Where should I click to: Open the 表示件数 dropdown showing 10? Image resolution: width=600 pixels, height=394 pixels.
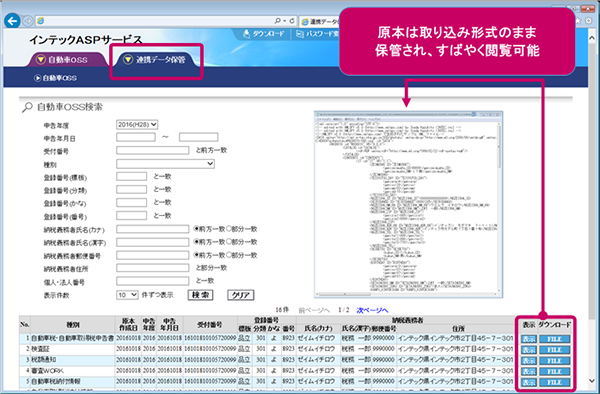[x=127, y=295]
